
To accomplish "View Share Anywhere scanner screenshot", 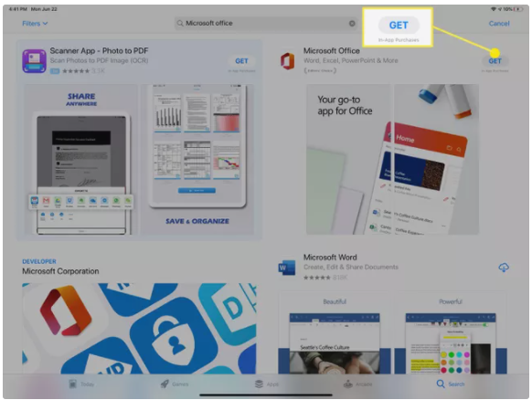I will [x=80, y=160].
